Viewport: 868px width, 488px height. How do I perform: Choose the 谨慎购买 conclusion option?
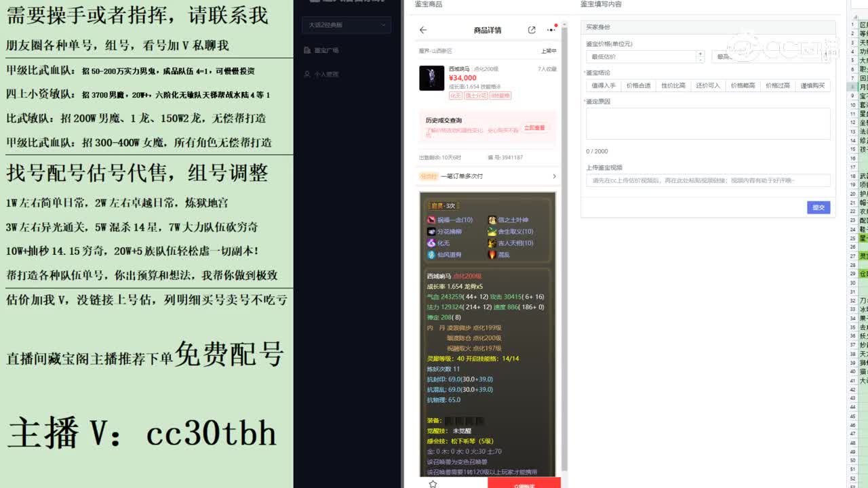(813, 85)
